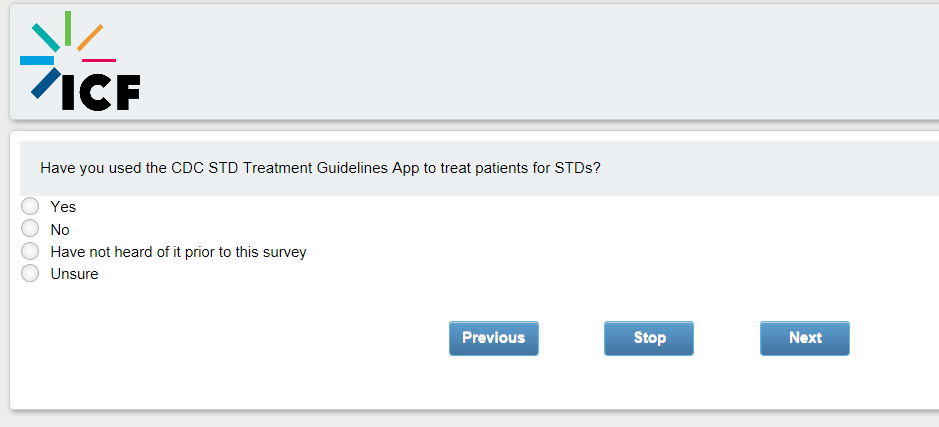Pick the Unsure radio button
939x427 pixels.
click(30, 273)
